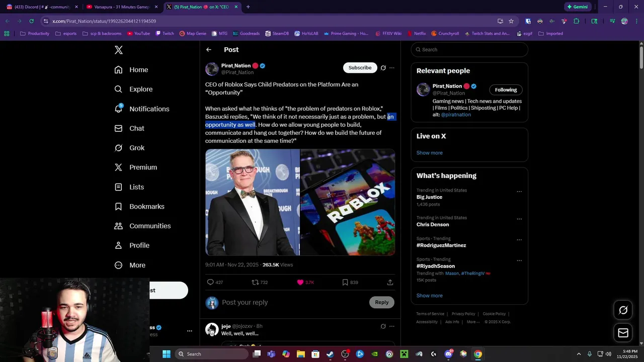Open Grok explain icon on the post

[383, 68]
